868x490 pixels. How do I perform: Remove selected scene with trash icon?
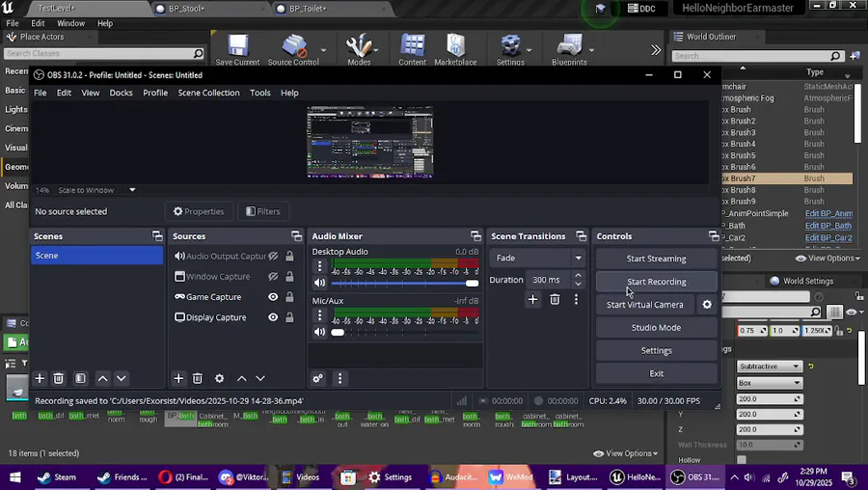[58, 378]
